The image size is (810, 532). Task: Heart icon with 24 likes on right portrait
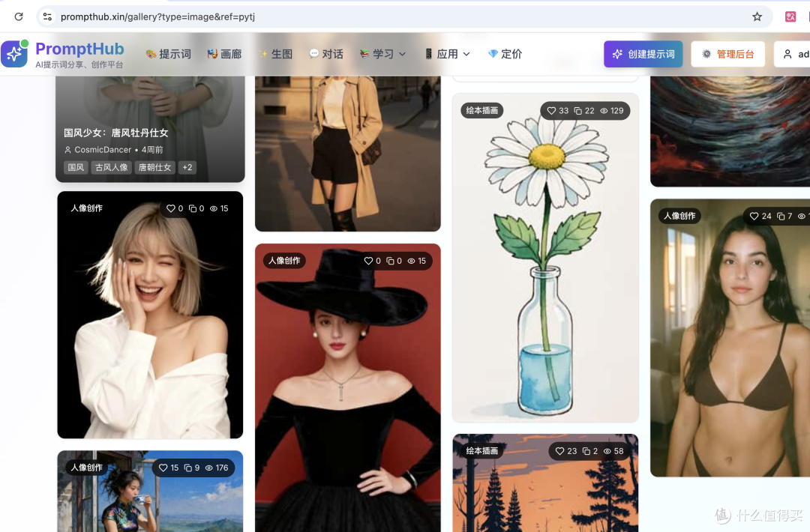(x=754, y=217)
